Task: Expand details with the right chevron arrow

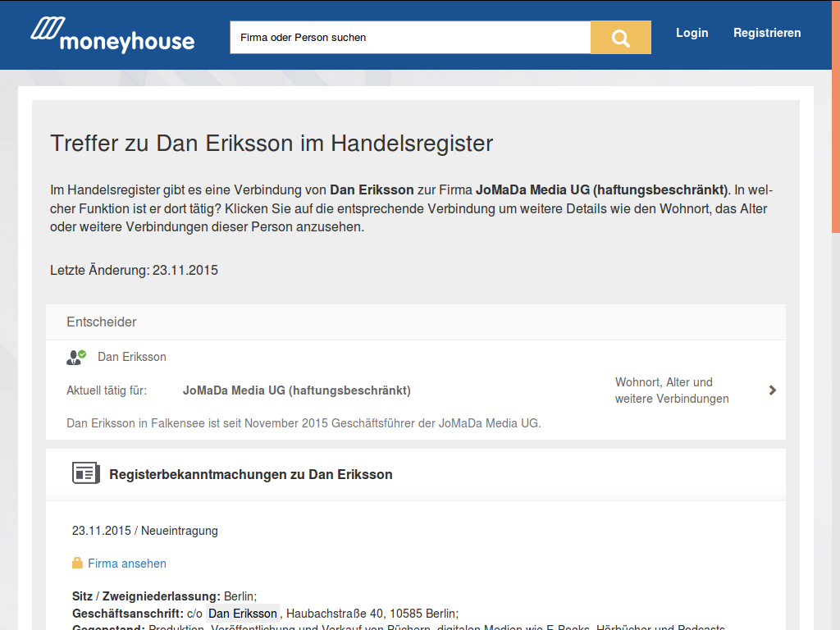Action: [x=772, y=390]
